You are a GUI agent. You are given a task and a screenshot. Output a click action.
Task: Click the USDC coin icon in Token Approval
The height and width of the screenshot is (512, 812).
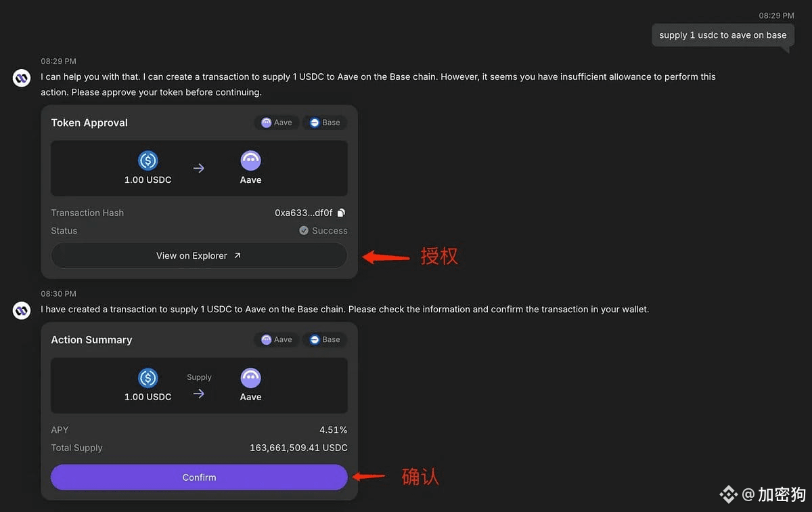pos(148,161)
